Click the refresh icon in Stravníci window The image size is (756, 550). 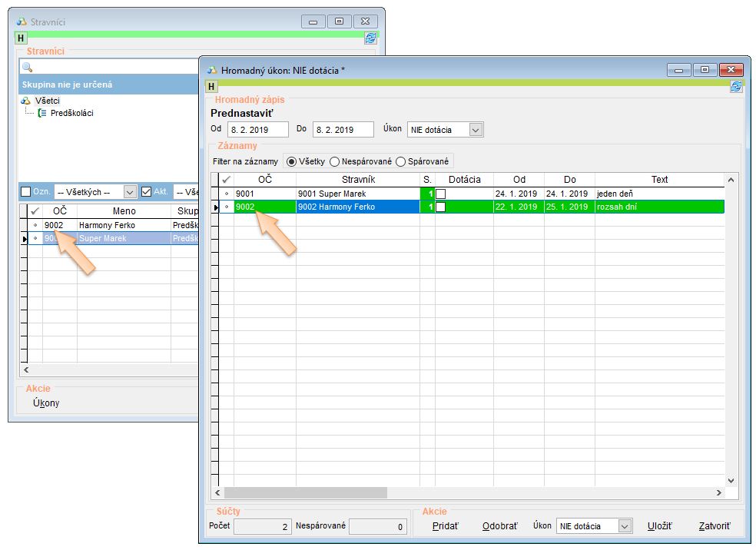tap(370, 38)
